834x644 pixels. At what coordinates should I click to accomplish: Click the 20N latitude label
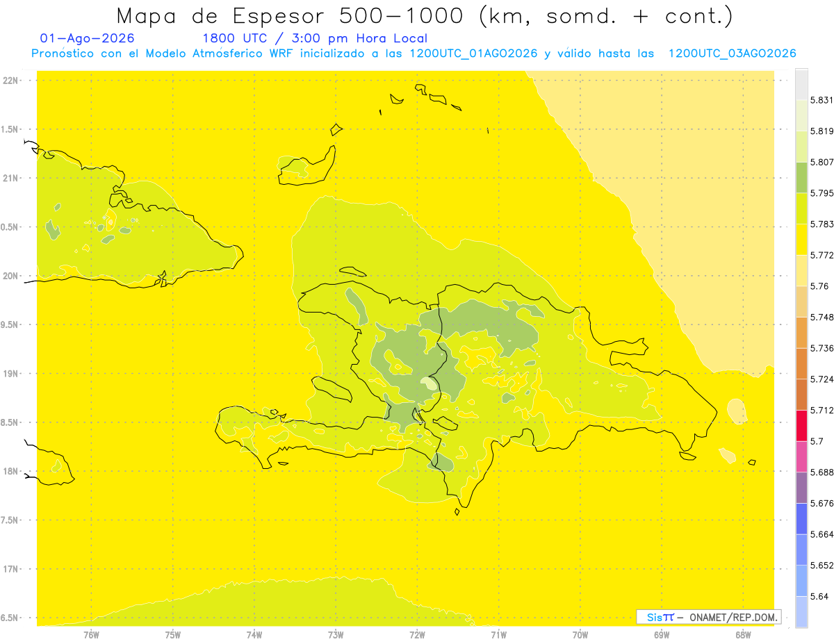click(11, 276)
